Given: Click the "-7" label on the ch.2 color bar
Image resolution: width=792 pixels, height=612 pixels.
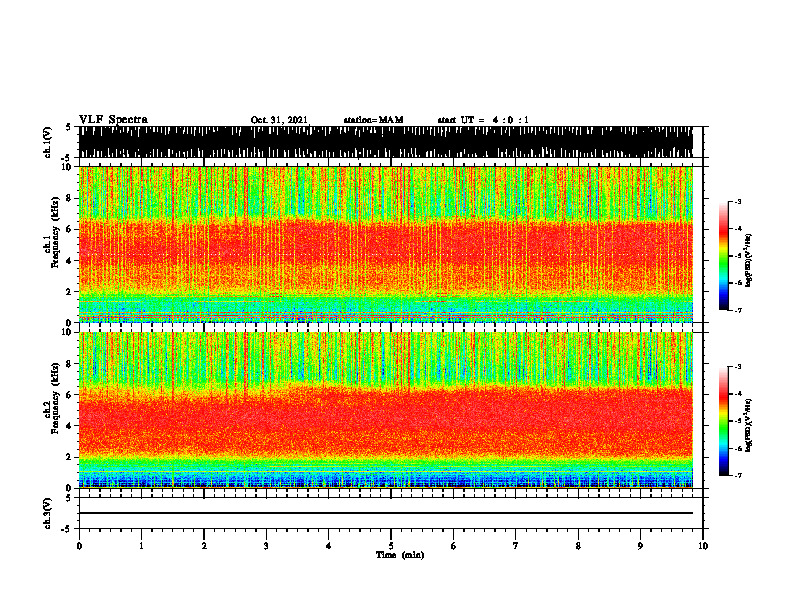Looking at the screenshot, I should (x=738, y=475).
